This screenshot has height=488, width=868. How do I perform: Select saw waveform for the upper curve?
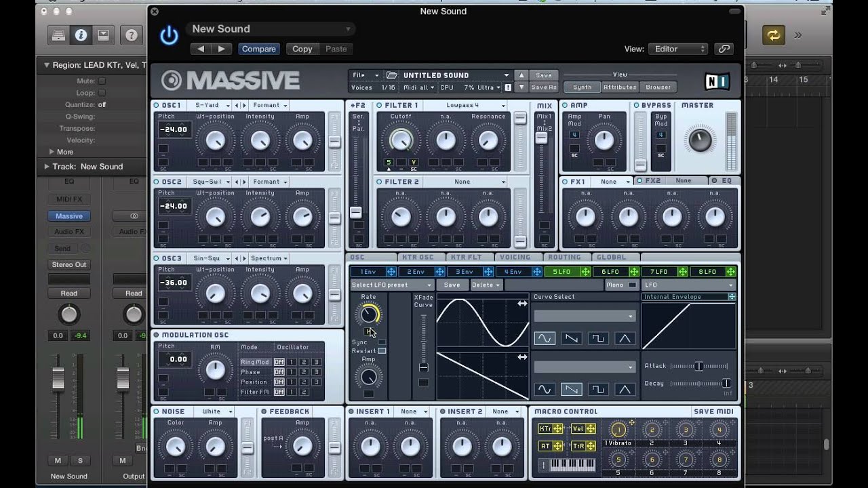(571, 338)
